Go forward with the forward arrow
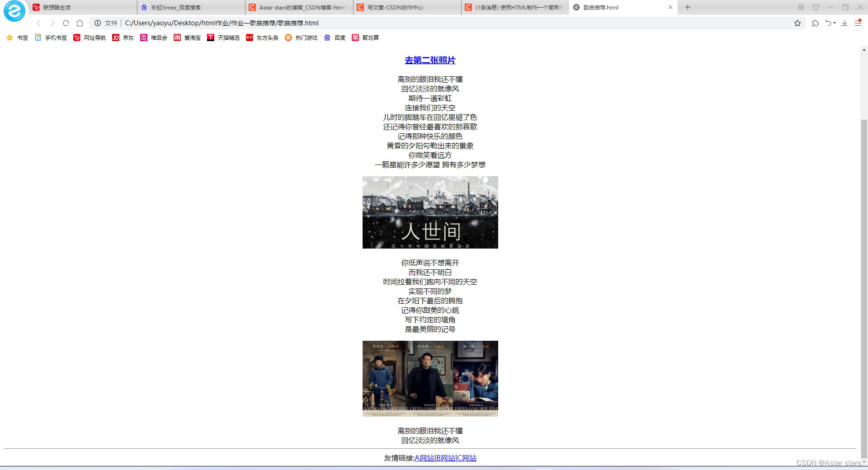Screen dimensions: 868x470 (x=52, y=23)
